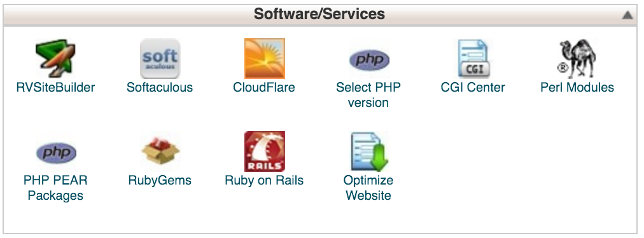Click the Perl Modules camel icon

577,59
